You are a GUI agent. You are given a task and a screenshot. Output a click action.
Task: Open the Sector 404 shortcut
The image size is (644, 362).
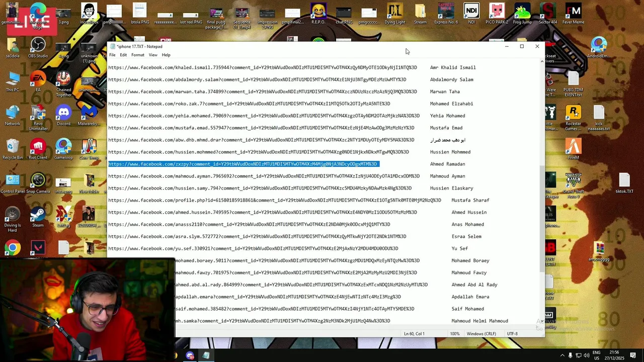(x=548, y=14)
